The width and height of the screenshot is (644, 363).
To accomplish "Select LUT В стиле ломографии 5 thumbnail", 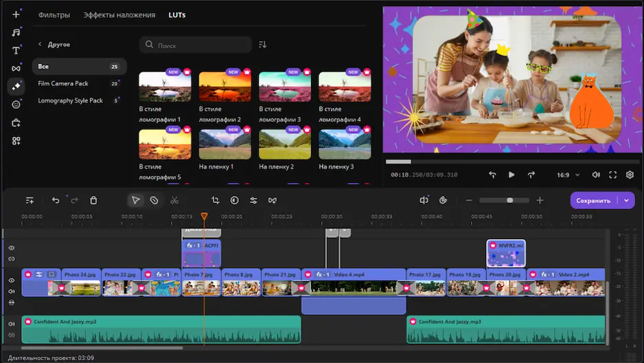I will point(165,144).
